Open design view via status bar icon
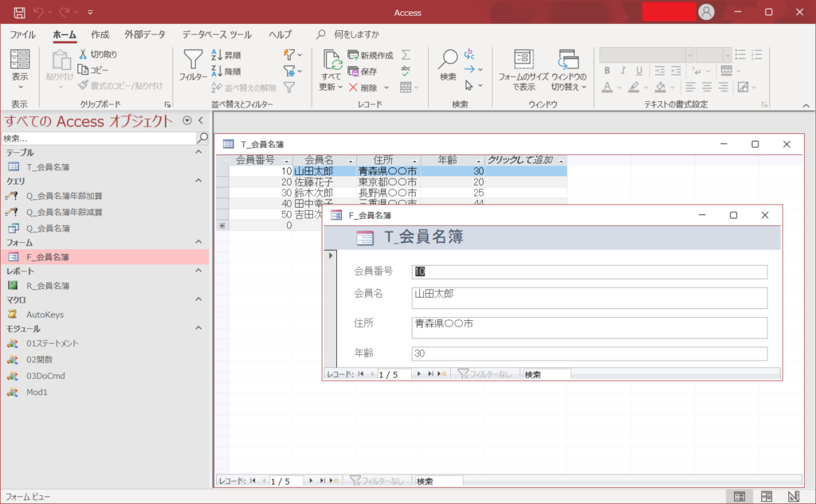 pos(794,496)
